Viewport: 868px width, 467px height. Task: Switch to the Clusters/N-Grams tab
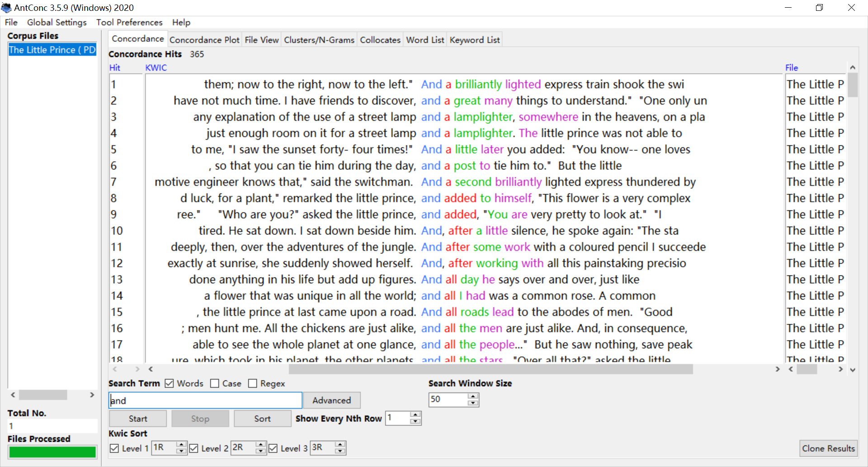[319, 40]
